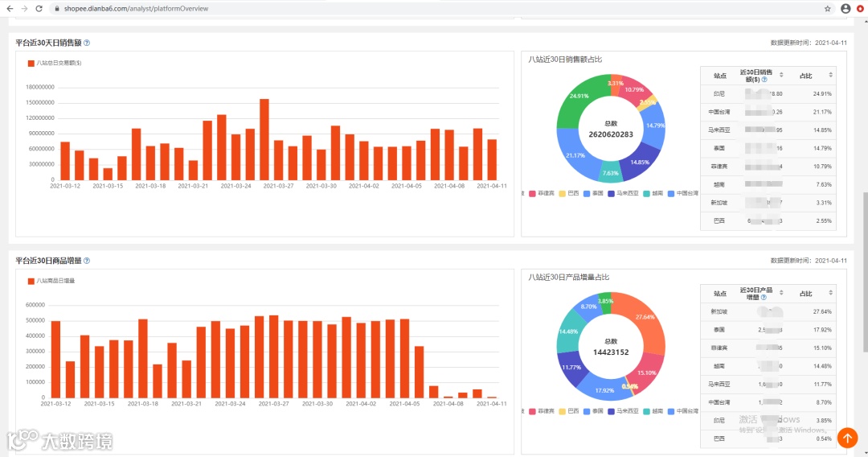Sort product growth table by 占比 arrows

click(x=830, y=293)
